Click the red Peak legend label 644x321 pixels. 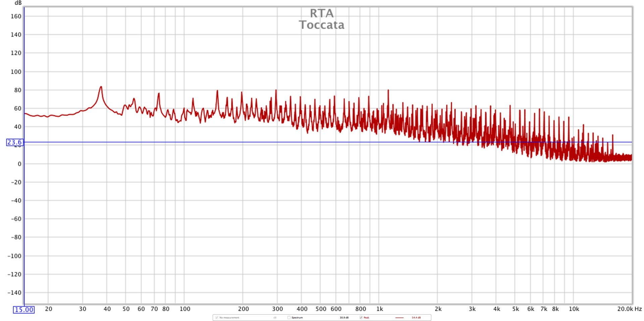click(x=366, y=317)
